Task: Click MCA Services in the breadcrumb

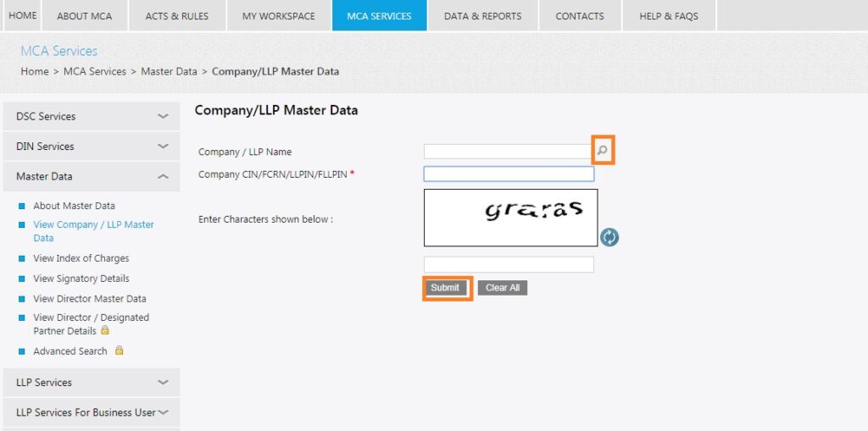Action: click(x=95, y=71)
